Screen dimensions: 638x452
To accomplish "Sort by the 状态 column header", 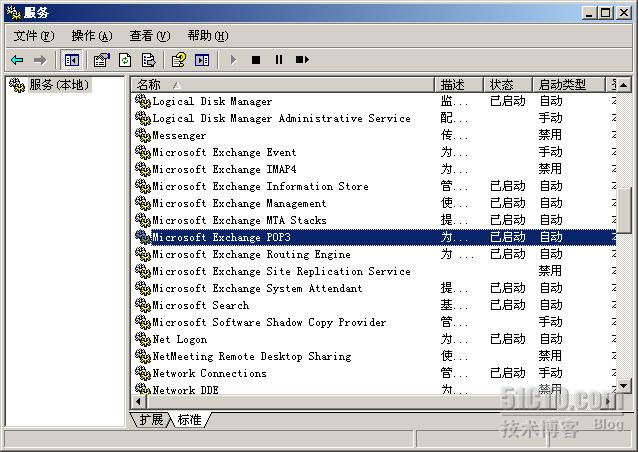I will (x=508, y=85).
